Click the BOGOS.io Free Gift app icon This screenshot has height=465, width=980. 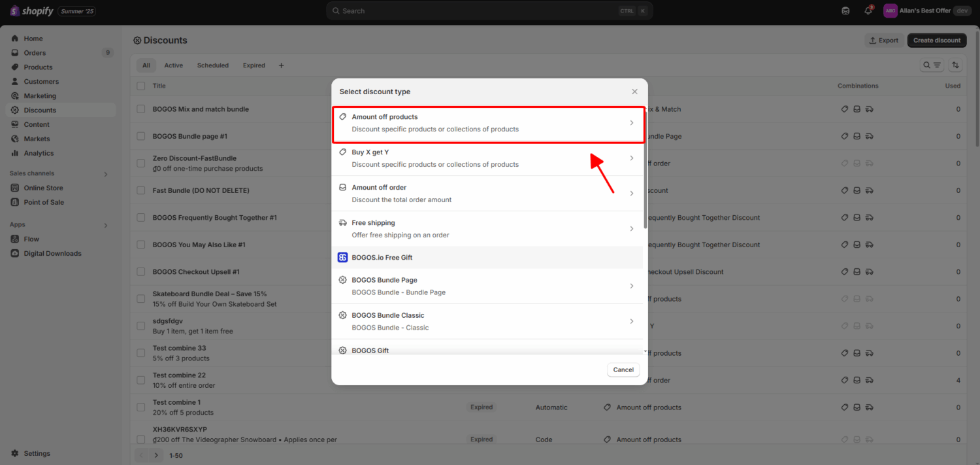(343, 258)
